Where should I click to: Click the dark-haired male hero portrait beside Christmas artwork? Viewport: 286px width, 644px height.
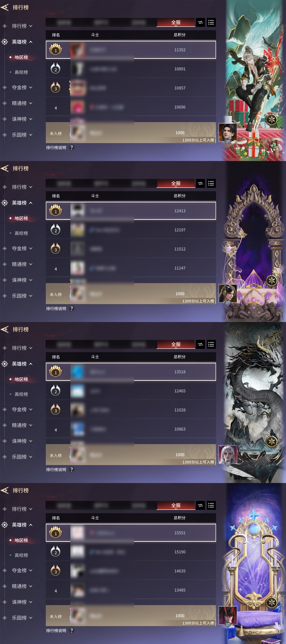(227, 133)
